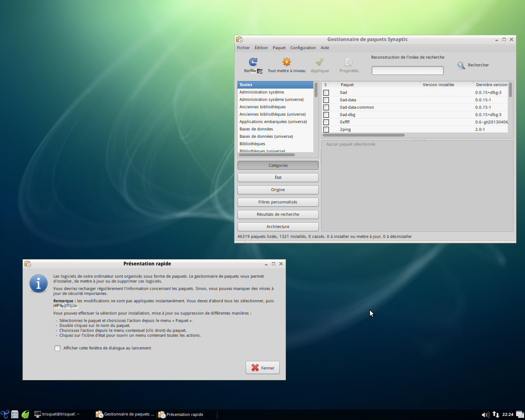Click the network arrows icon in the tray
Screen dimensions: 525x420
point(496,414)
